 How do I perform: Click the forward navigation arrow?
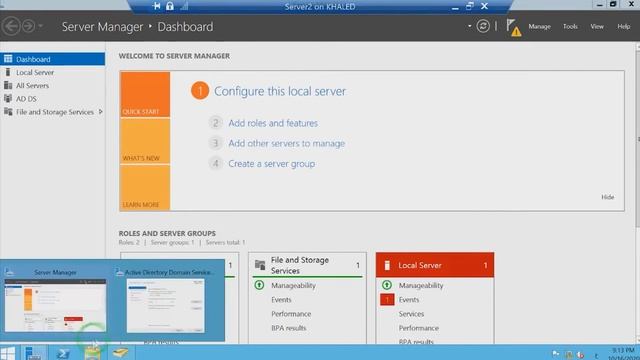coord(29,27)
